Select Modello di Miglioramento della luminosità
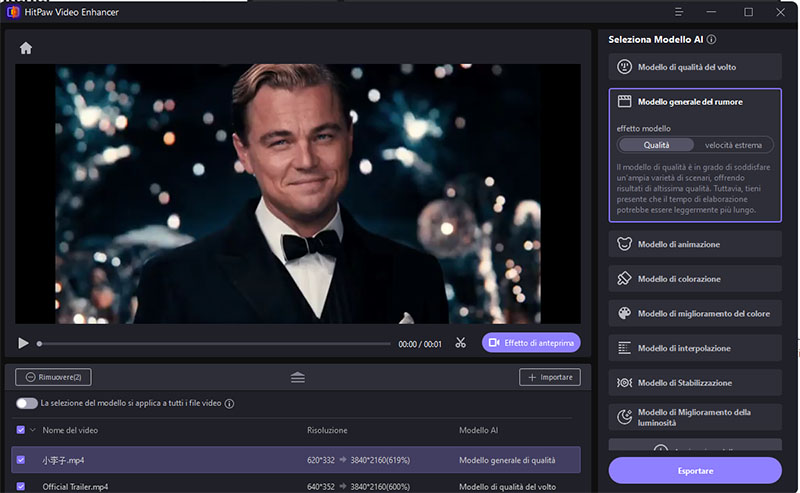This screenshot has width=800, height=493. click(695, 417)
